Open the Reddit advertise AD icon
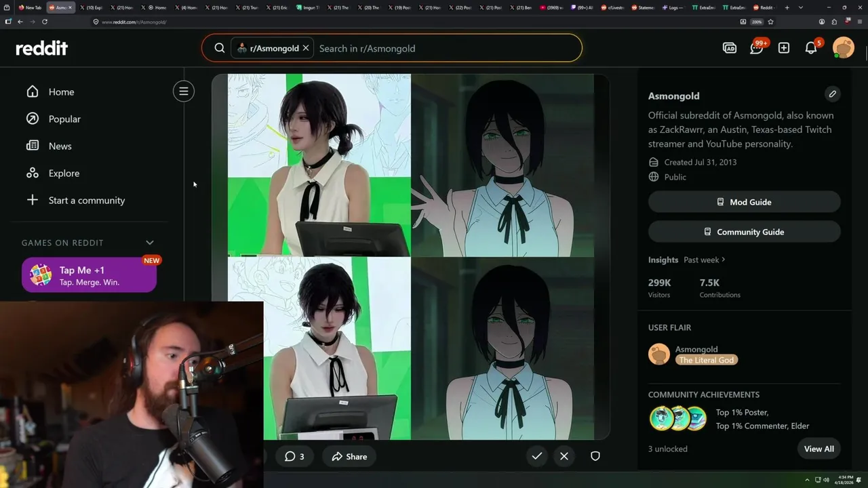 click(730, 48)
